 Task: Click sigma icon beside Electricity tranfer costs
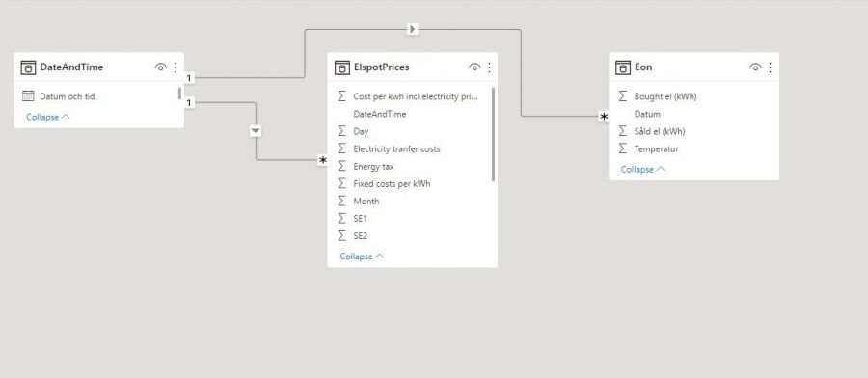pos(342,148)
